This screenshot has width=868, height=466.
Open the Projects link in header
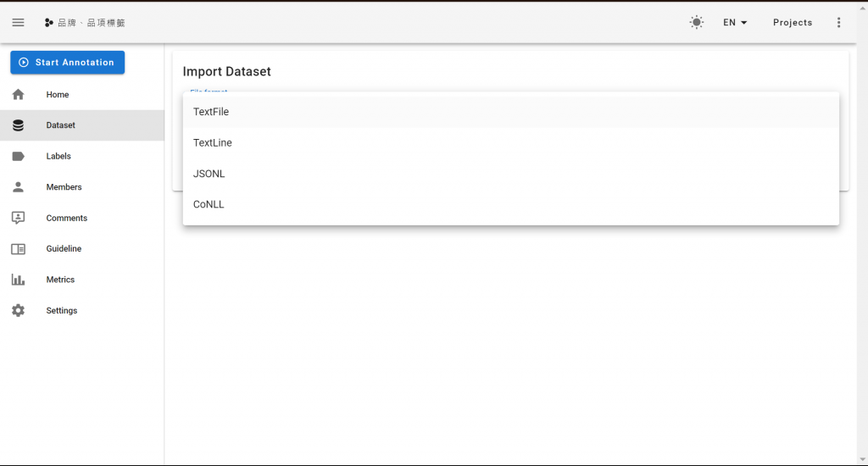(x=793, y=22)
